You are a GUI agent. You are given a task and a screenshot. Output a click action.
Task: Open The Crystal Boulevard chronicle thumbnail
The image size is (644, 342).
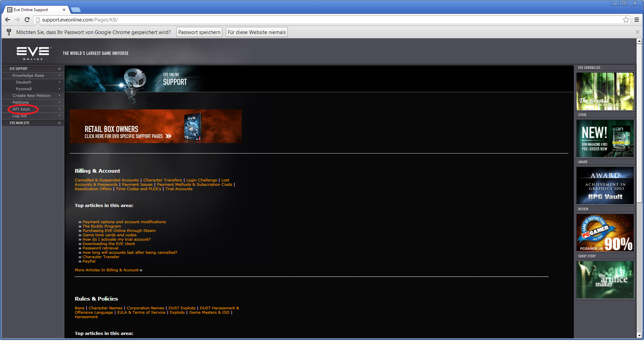click(605, 92)
